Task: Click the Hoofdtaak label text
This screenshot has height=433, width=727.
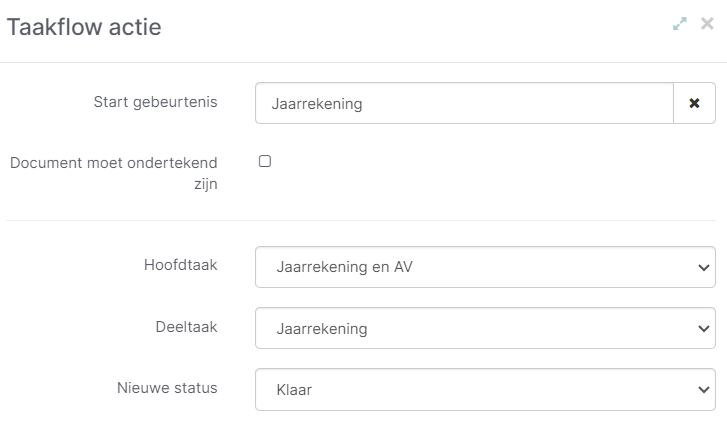Action: (x=181, y=265)
